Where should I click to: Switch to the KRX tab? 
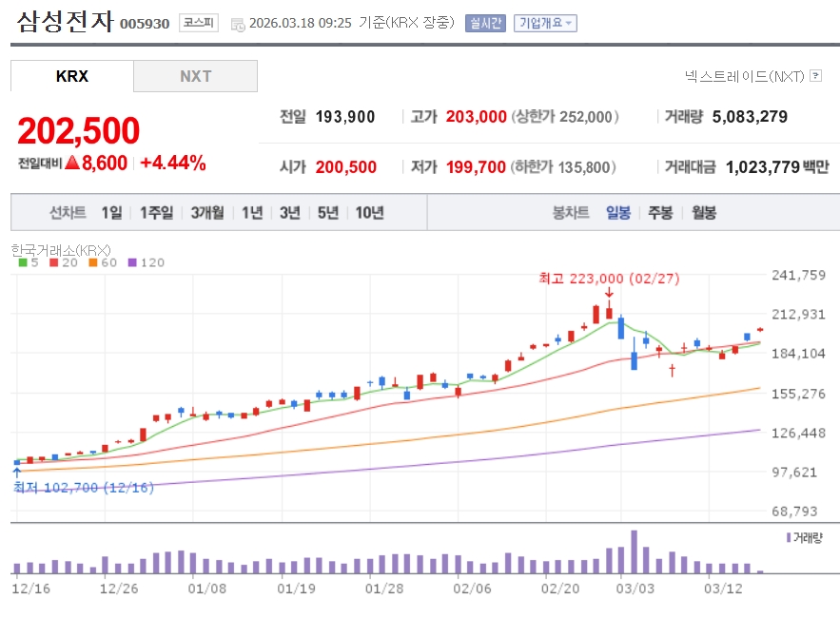tap(72, 76)
